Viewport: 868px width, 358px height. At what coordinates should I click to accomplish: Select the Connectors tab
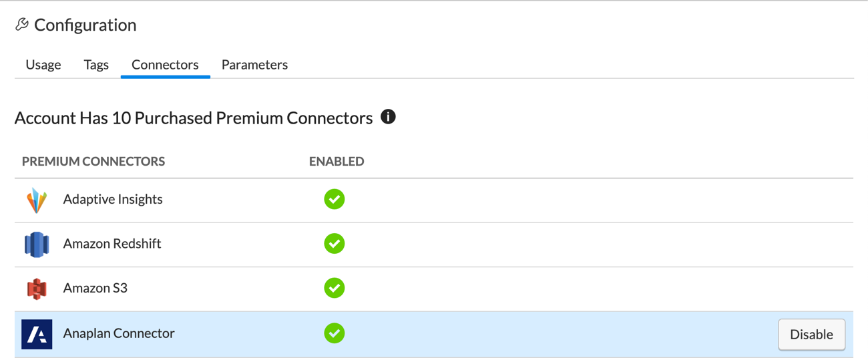coord(165,65)
